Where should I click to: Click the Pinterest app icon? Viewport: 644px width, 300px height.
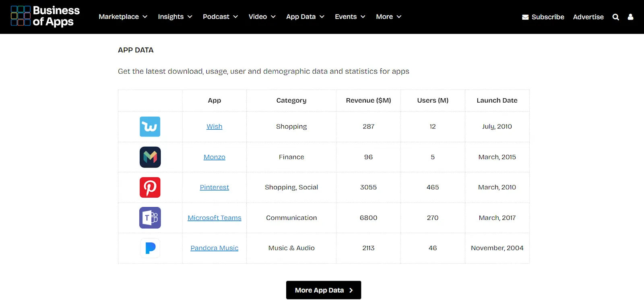click(x=150, y=187)
